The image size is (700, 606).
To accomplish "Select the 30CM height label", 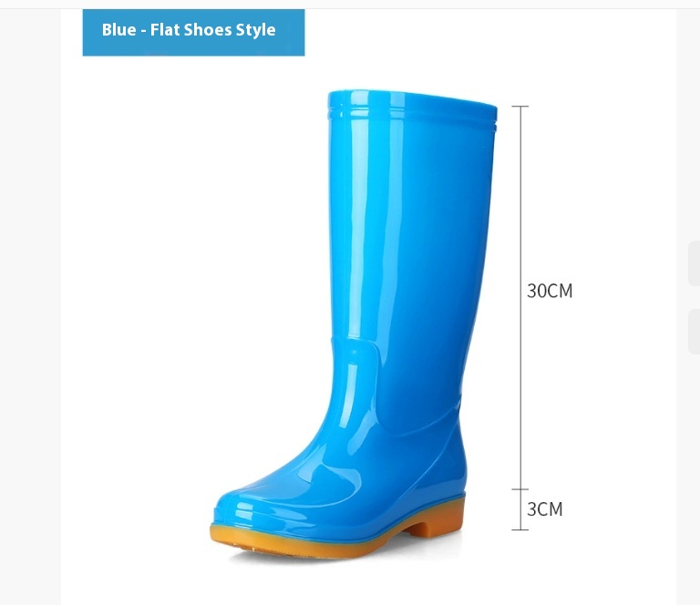I will click(x=550, y=291).
